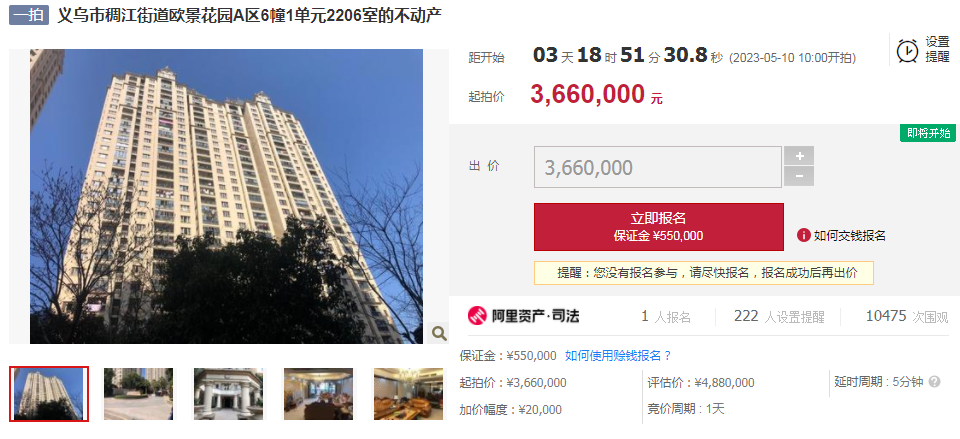Click the magnifier zoom icon on photo
This screenshot has height=439, width=960.
click(x=439, y=333)
